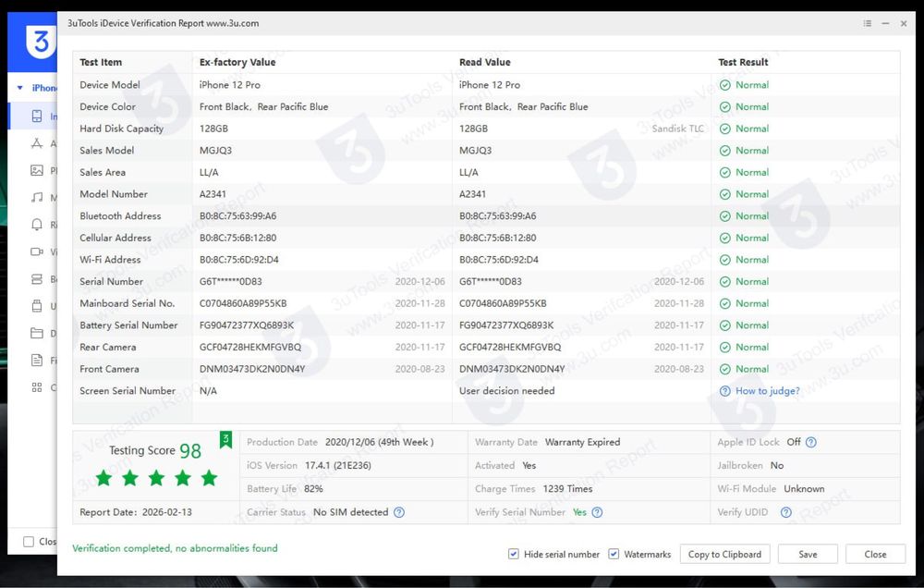Click Rear Camera GCF04728HEKMFGVBQ ex-factory value
This screenshot has height=588, width=924.
click(250, 348)
